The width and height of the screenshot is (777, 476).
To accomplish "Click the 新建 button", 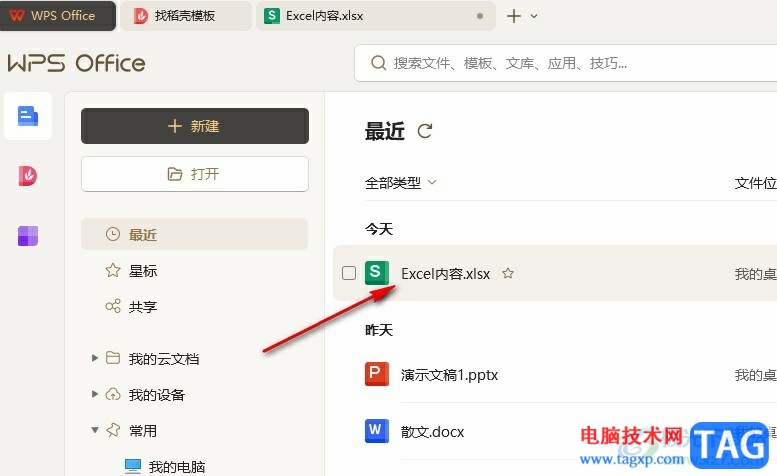I will [195, 126].
